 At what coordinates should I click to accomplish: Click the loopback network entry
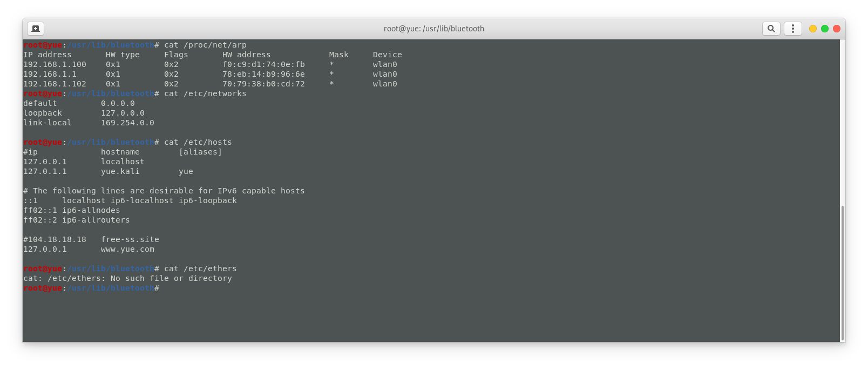[x=84, y=113]
